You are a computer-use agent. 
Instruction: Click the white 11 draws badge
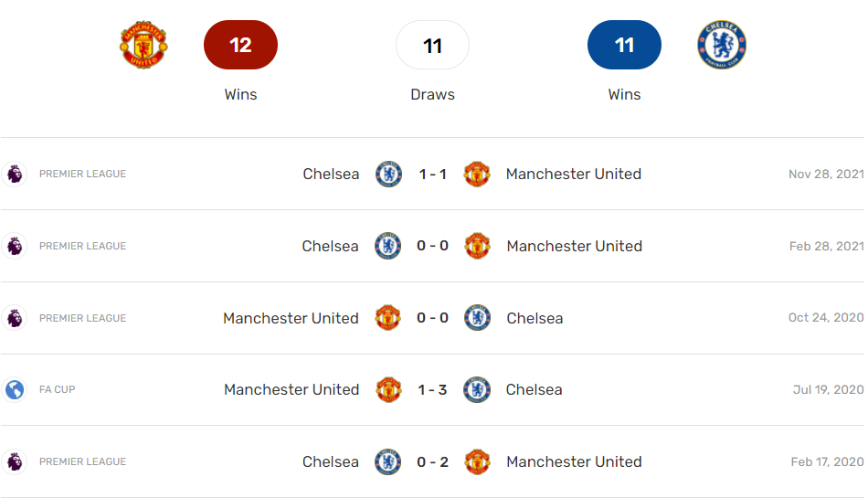(x=432, y=46)
